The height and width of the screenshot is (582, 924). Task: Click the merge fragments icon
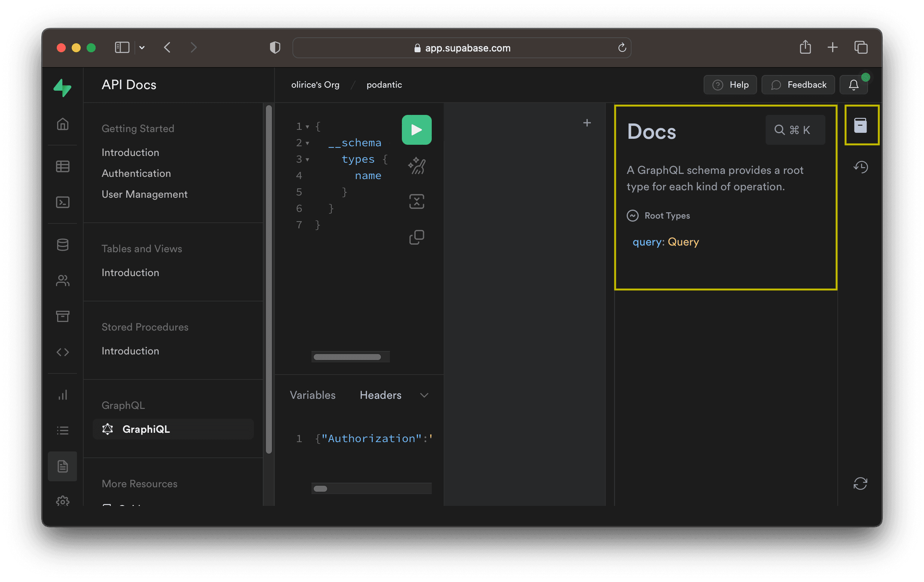[x=416, y=201]
